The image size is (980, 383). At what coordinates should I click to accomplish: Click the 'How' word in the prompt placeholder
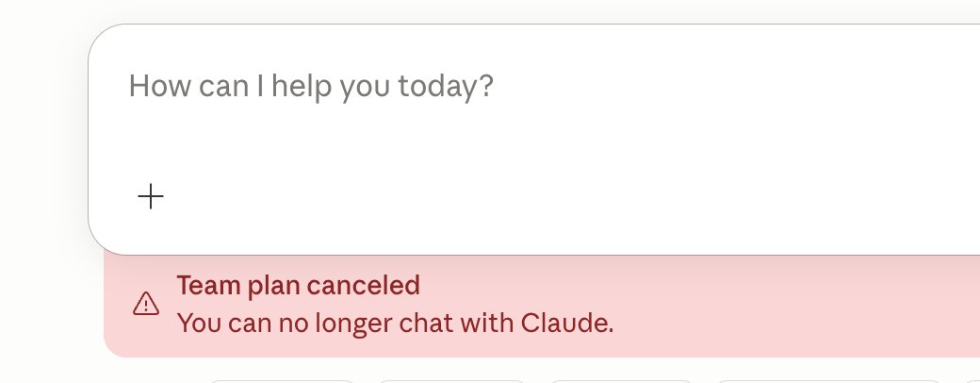(x=151, y=88)
